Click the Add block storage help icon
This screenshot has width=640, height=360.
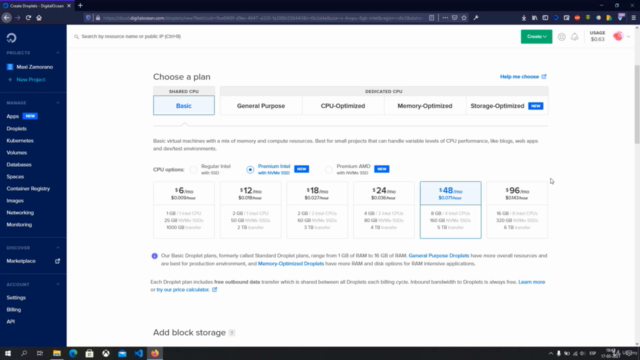click(x=231, y=333)
